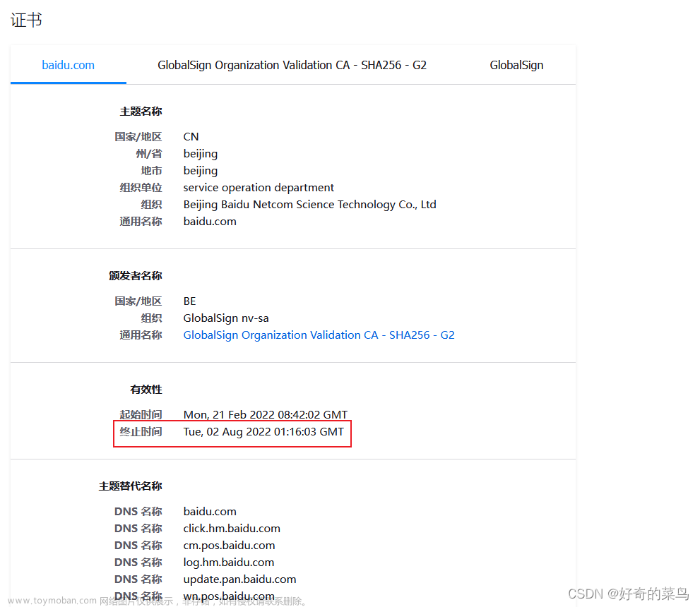Select DNS name cm.pos.baidu.com
Screen dimensions: 700x607
tap(229, 546)
